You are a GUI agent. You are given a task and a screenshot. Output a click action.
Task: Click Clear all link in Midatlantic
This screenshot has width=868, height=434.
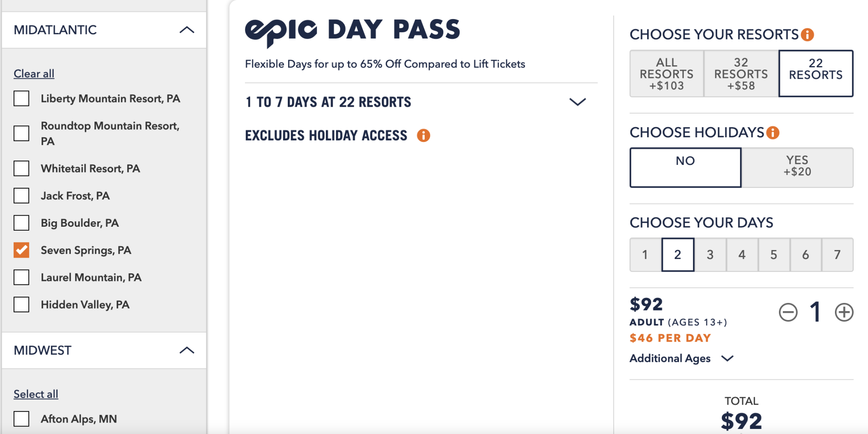click(34, 74)
